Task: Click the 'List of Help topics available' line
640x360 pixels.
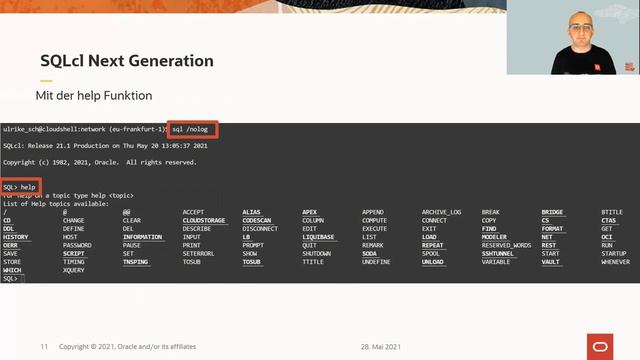Action: pos(56,204)
